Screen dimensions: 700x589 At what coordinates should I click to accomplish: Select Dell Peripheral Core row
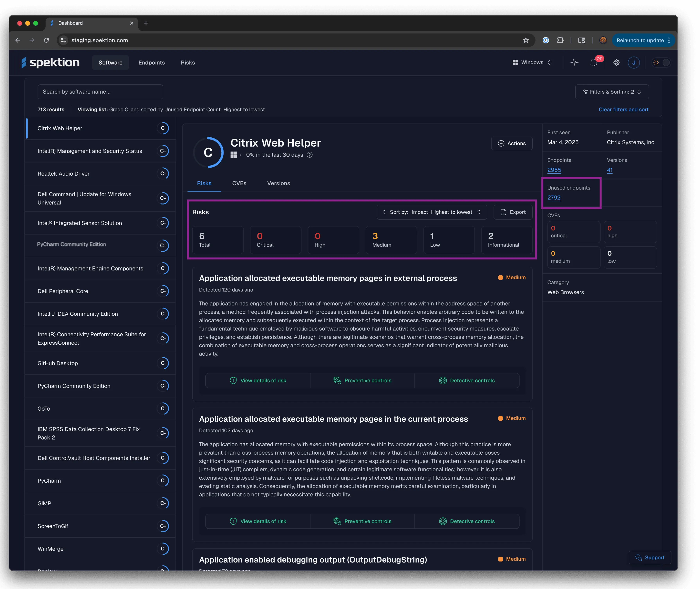coord(101,291)
